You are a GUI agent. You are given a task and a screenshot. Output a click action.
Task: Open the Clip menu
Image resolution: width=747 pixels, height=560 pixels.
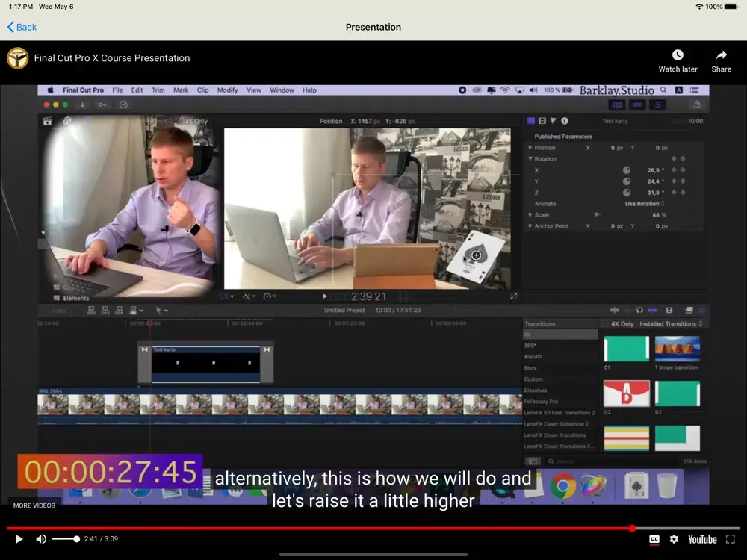(x=203, y=90)
